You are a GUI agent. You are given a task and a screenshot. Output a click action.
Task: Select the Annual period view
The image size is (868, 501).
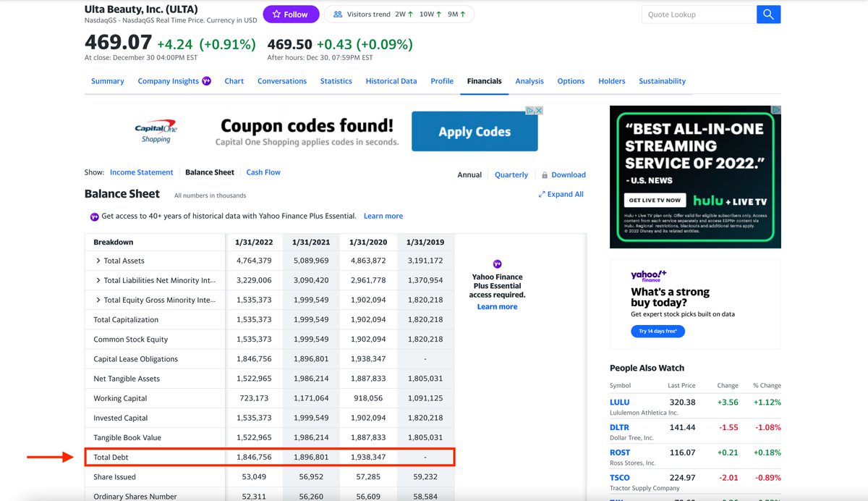coord(469,174)
